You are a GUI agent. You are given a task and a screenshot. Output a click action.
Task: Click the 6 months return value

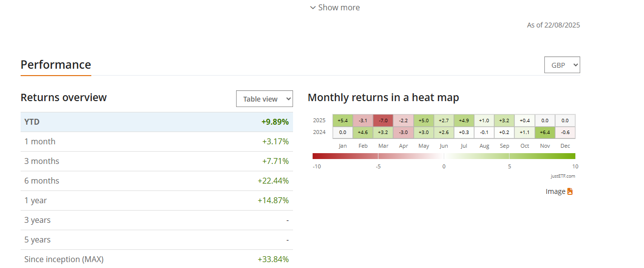pyautogui.click(x=273, y=181)
